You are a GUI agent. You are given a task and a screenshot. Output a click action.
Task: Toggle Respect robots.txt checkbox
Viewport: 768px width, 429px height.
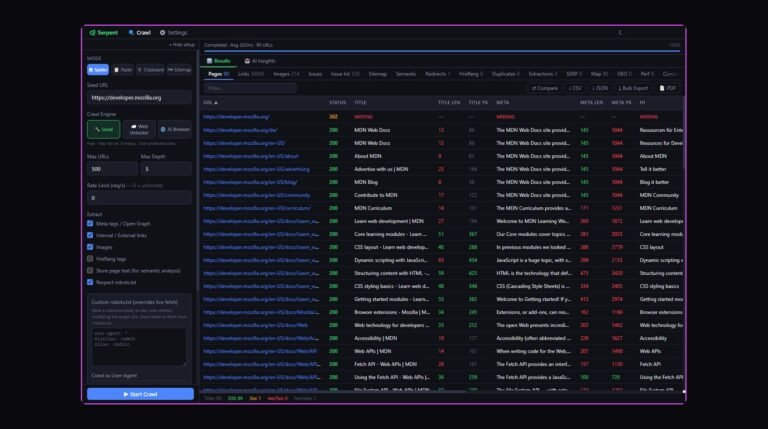click(90, 282)
